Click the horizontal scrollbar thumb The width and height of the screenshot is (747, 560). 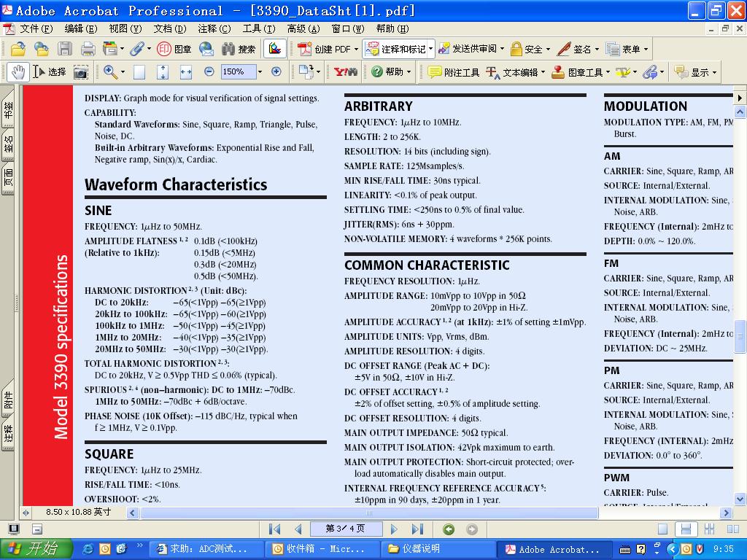[x=368, y=513]
